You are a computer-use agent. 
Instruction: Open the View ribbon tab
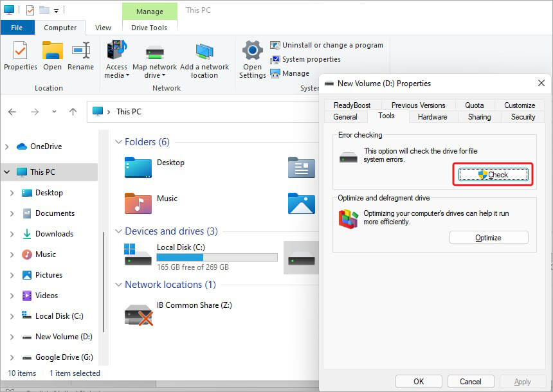point(102,28)
